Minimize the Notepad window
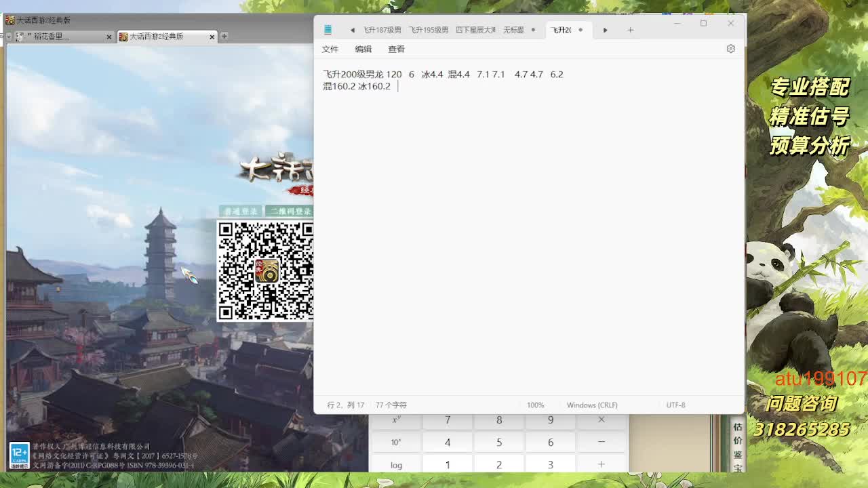Image resolution: width=868 pixels, height=488 pixels. coord(677,23)
